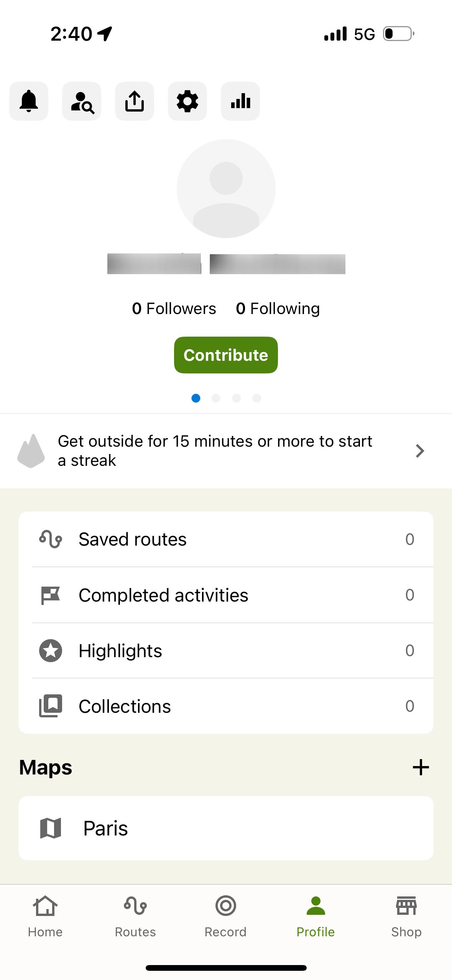Open the Shop tab
The width and height of the screenshot is (452, 980).
406,917
